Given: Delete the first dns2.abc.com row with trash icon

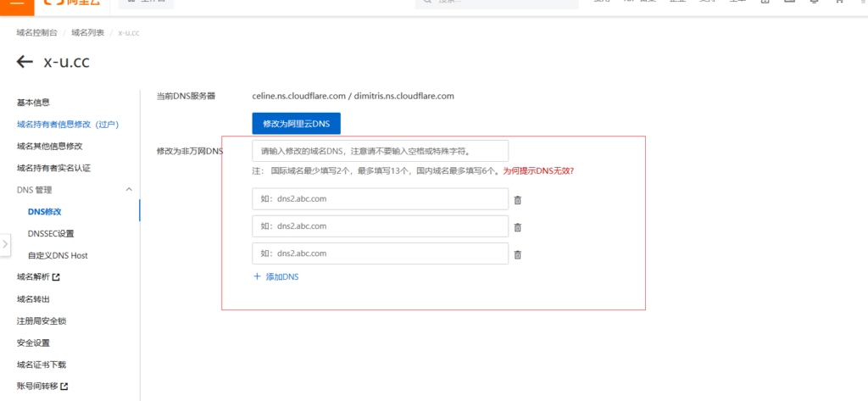Looking at the screenshot, I should click(518, 200).
